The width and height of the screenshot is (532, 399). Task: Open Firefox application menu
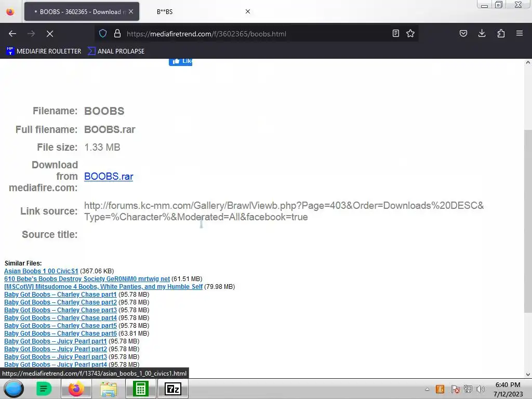click(520, 33)
